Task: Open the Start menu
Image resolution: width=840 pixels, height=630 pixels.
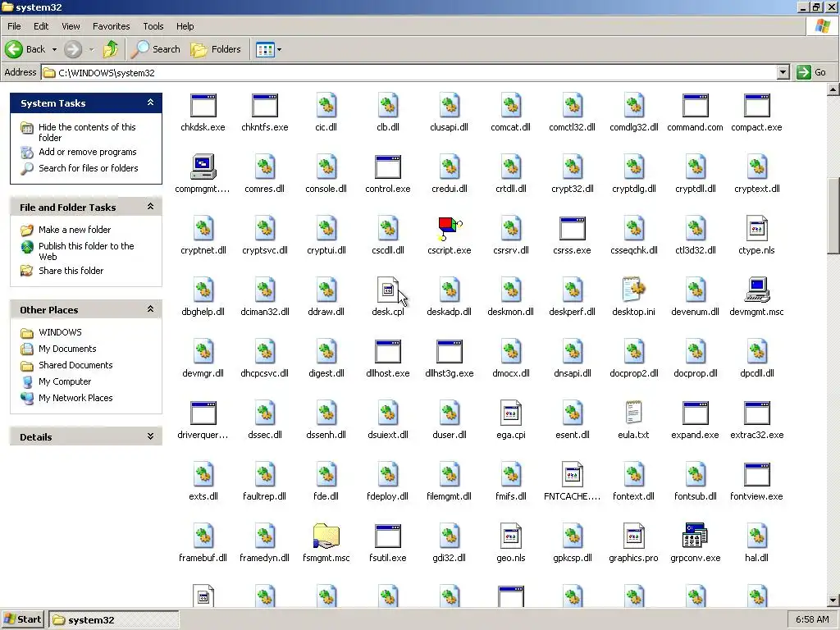Action: click(x=22, y=620)
